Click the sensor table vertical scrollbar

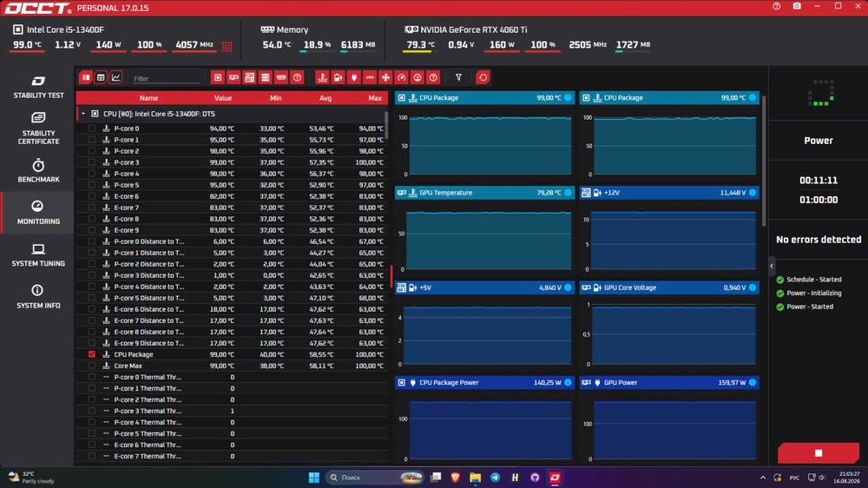386,125
